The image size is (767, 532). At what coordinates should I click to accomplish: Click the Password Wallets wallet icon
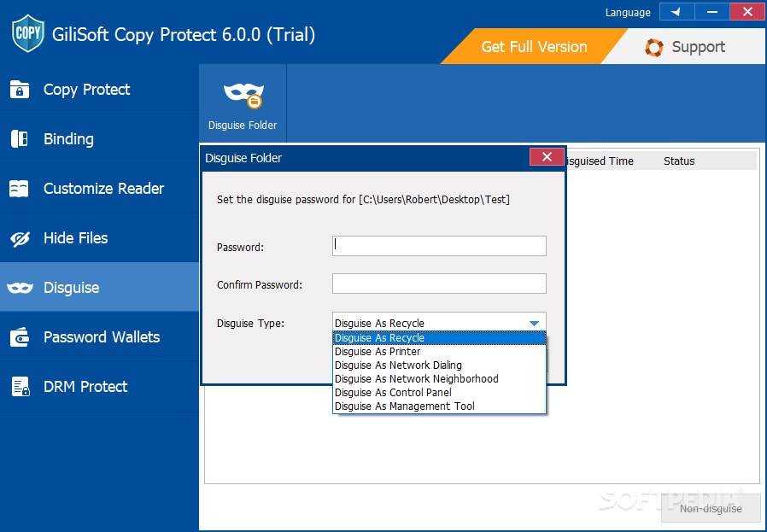tap(20, 337)
